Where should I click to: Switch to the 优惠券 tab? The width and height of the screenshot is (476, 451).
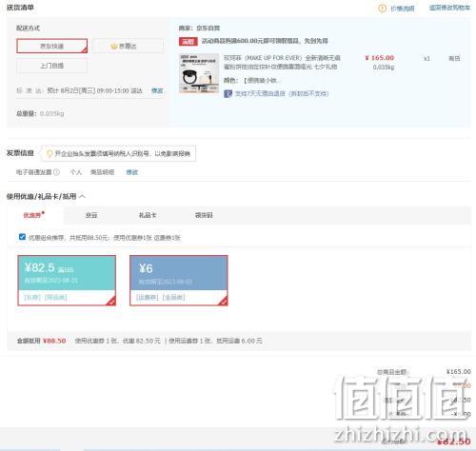pyautogui.click(x=33, y=215)
